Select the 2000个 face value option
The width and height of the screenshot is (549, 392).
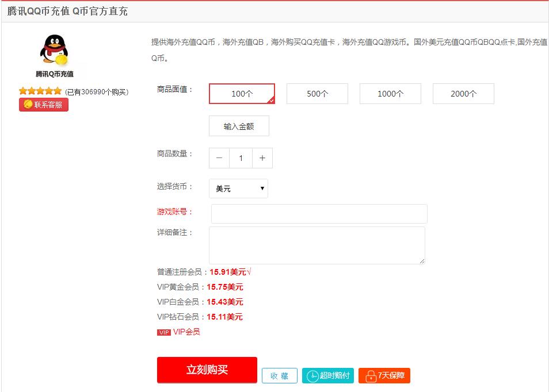[x=464, y=94]
